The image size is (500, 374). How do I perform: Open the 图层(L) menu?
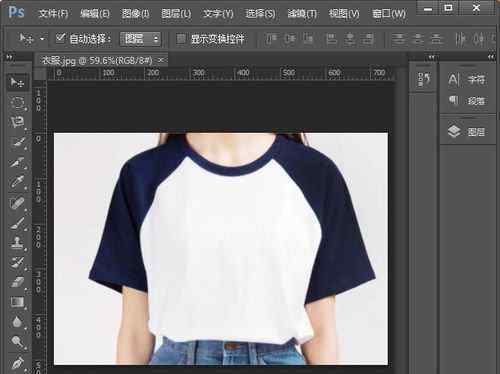[176, 14]
